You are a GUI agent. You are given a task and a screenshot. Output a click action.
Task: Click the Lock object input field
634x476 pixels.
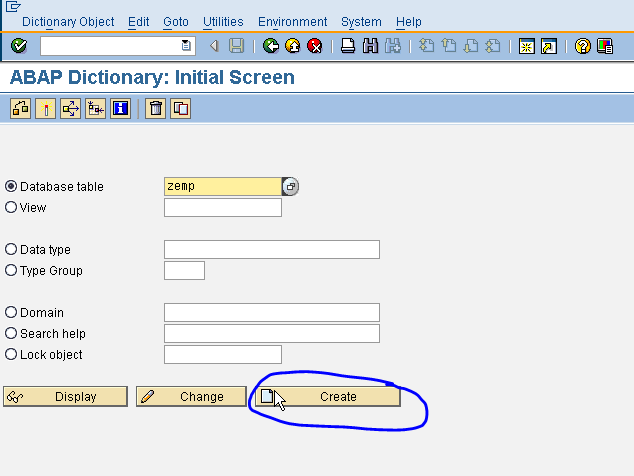pos(223,355)
